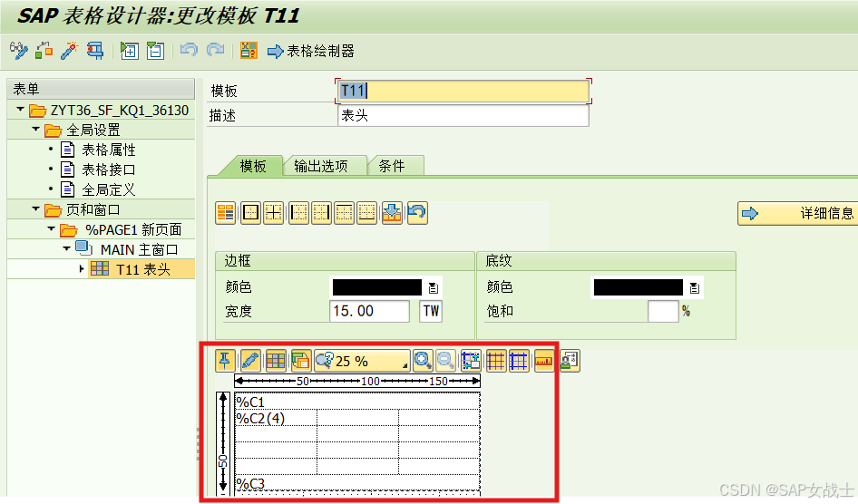858x504 pixels.
Task: Click the 模板 name input field
Action: 463,91
